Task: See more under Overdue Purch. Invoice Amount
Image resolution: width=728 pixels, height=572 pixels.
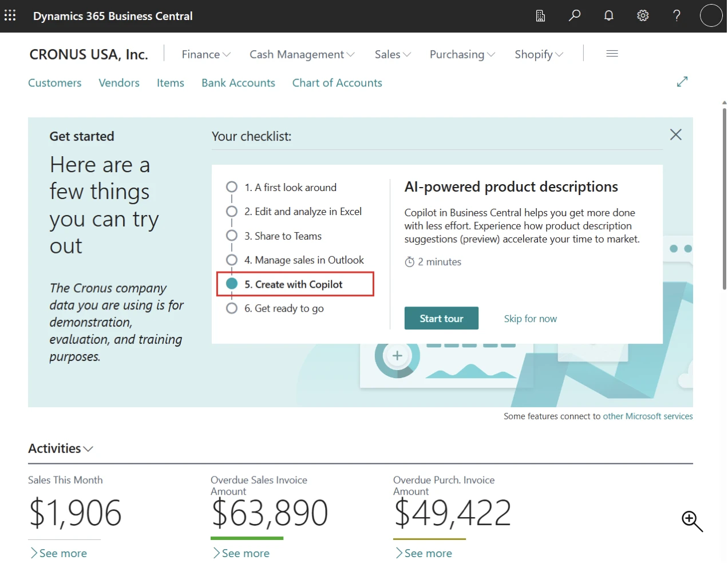Action: pos(424,553)
